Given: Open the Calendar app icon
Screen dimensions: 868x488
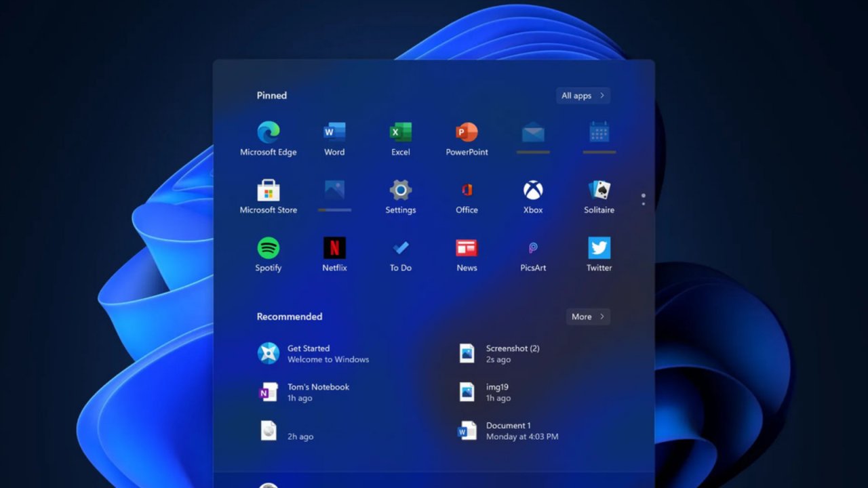Looking at the screenshot, I should (x=599, y=132).
